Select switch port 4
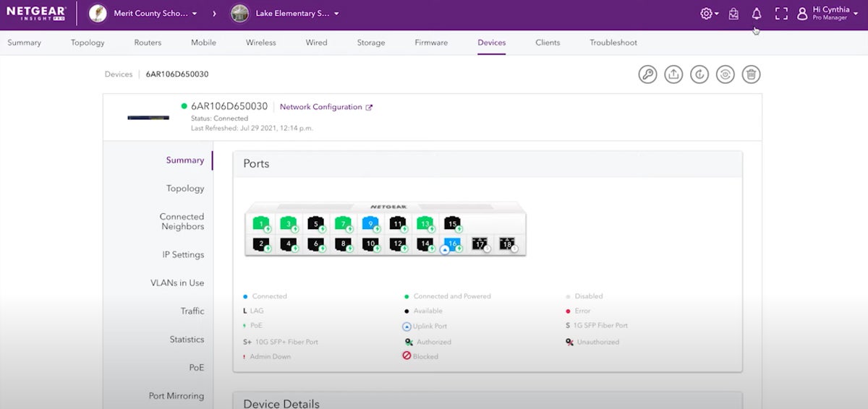The height and width of the screenshot is (409, 868). 288,244
